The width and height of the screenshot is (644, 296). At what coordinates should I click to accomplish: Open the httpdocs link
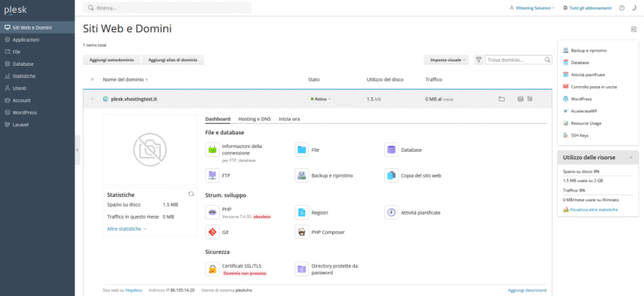[134, 290]
